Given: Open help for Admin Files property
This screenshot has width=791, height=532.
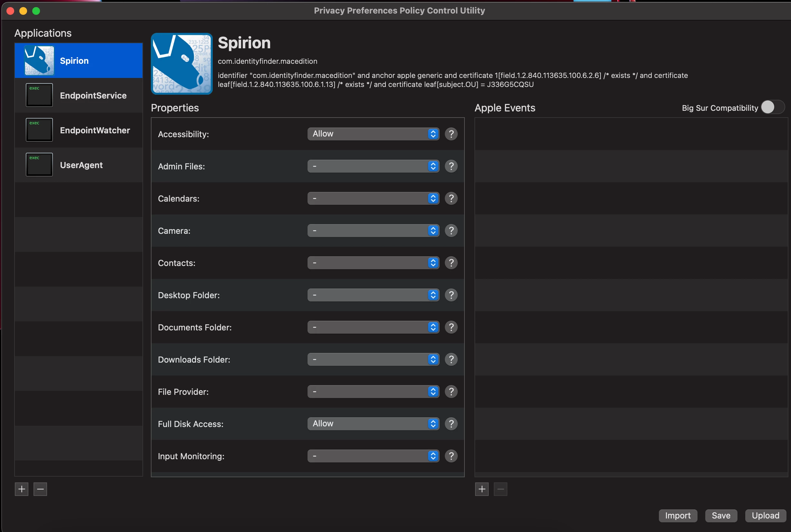Looking at the screenshot, I should 451,166.
